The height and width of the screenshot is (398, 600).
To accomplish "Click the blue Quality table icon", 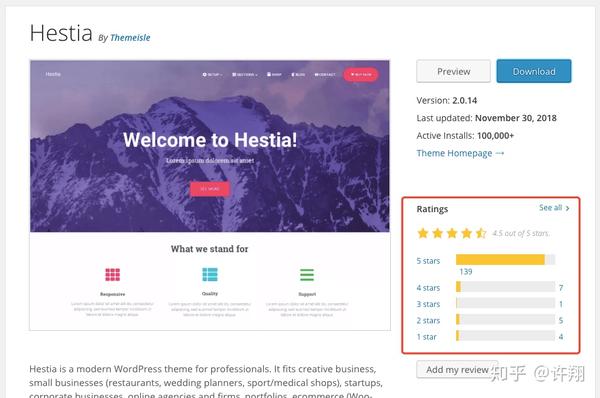I will (x=210, y=274).
